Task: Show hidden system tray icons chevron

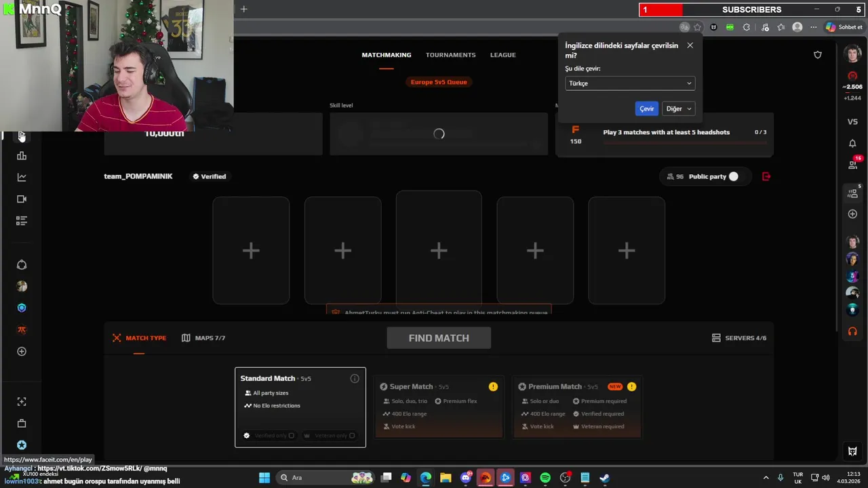Action: [766, 478]
